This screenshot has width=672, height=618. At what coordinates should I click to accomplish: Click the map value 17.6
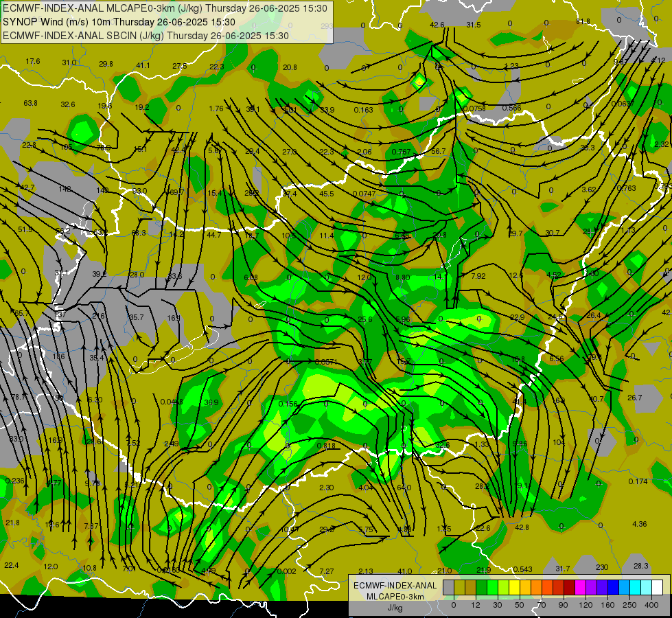tap(32, 61)
